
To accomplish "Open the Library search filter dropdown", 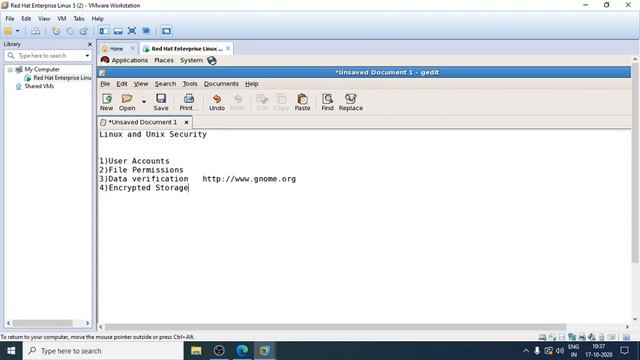I will tap(87, 56).
